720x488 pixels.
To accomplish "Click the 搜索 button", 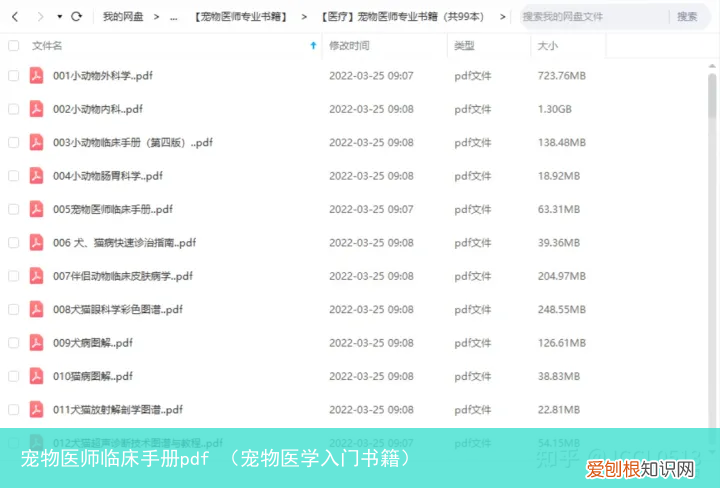I will point(687,17).
